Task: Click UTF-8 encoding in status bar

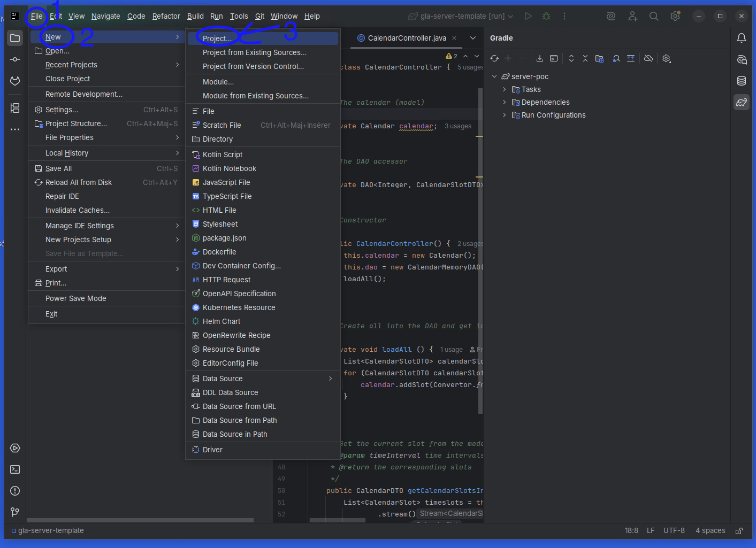Action: click(x=674, y=530)
